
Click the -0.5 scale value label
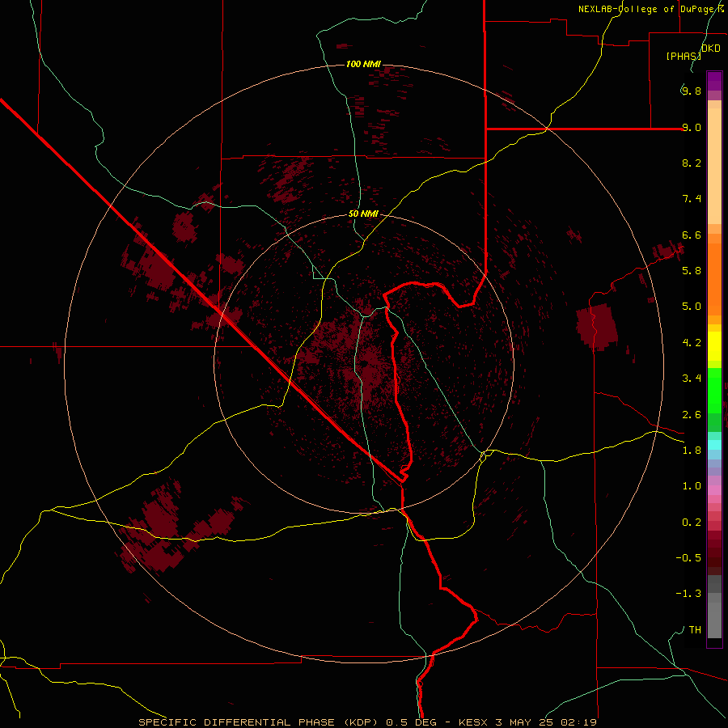coord(688,558)
